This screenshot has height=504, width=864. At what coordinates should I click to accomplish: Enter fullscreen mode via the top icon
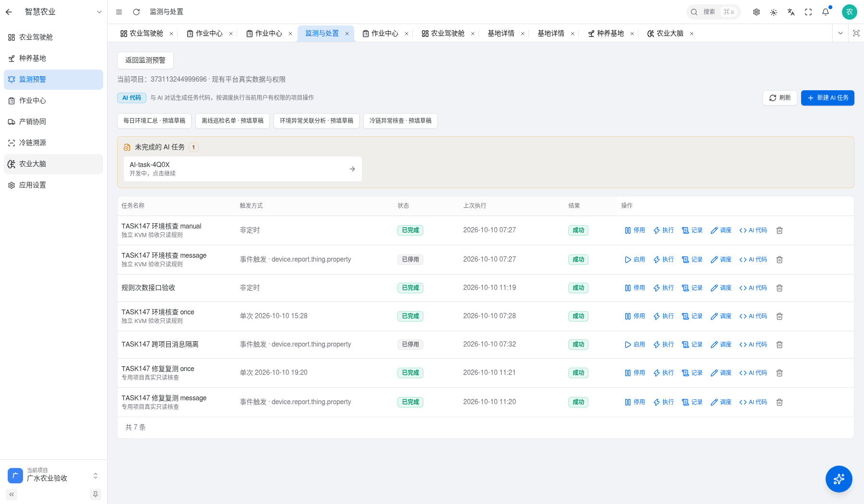[x=808, y=12]
